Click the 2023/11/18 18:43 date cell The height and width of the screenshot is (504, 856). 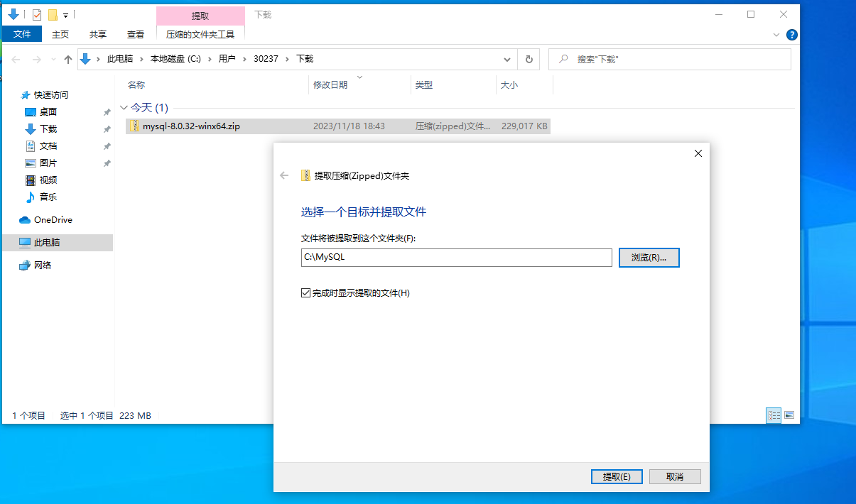coord(349,126)
